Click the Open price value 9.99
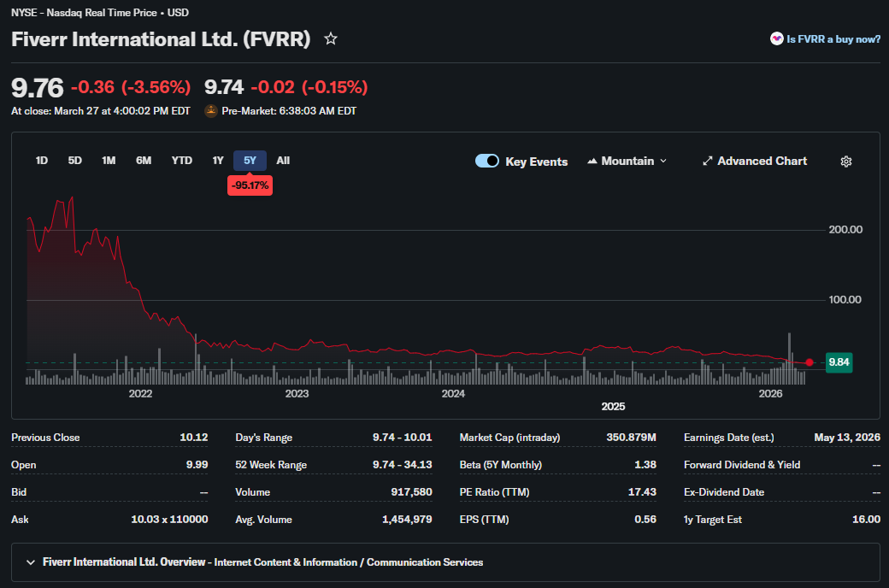889x588 pixels. pos(197,464)
